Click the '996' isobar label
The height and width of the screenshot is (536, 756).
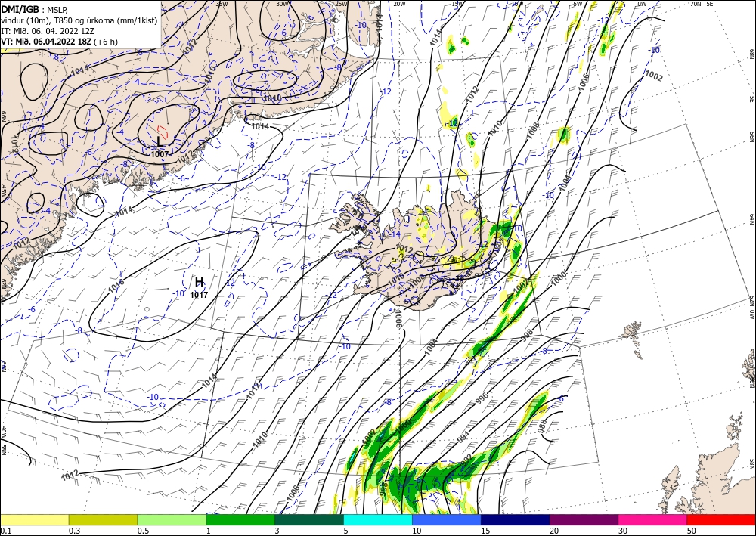(482, 398)
